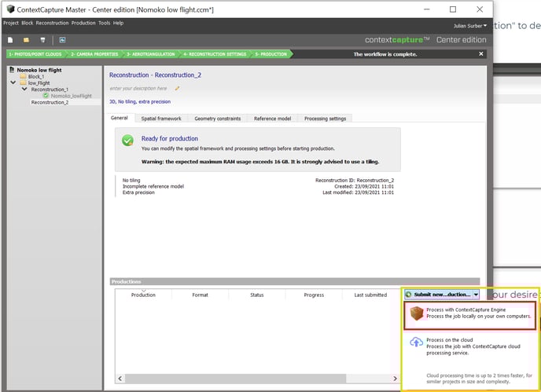Image resolution: width=541 pixels, height=392 pixels.
Task: Dismiss the workflow complete banner
Action: click(481, 54)
